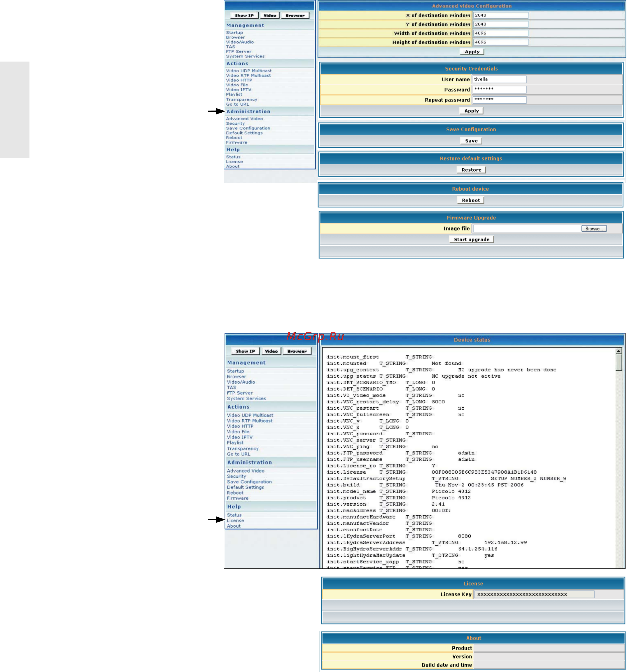Viewport: 627px width, 672px height.
Task: Click the User name field
Action: pyautogui.click(x=499, y=79)
